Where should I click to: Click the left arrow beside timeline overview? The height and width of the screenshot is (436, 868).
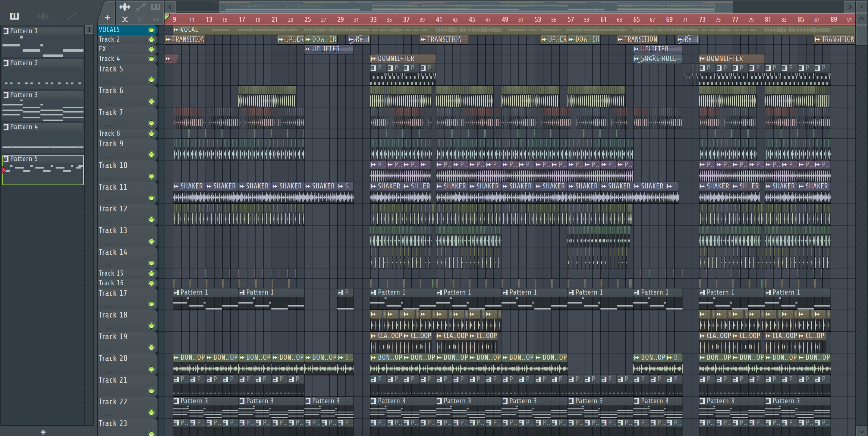pos(170,6)
